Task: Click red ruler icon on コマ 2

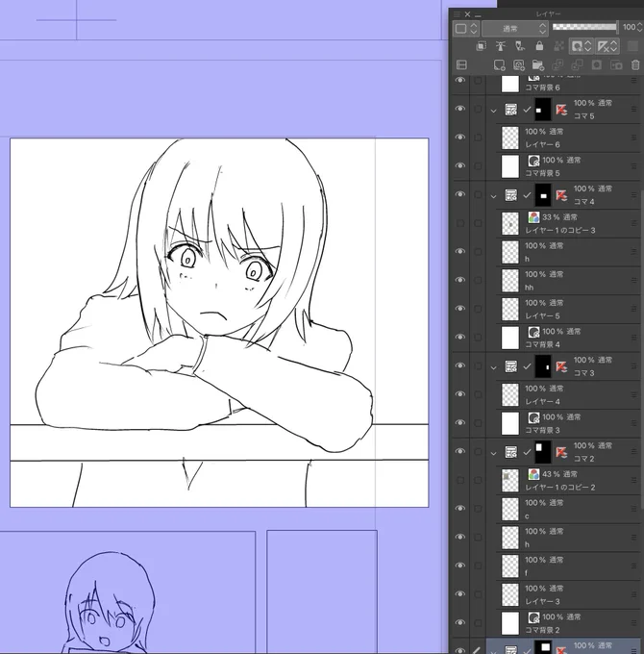Action: point(561,452)
